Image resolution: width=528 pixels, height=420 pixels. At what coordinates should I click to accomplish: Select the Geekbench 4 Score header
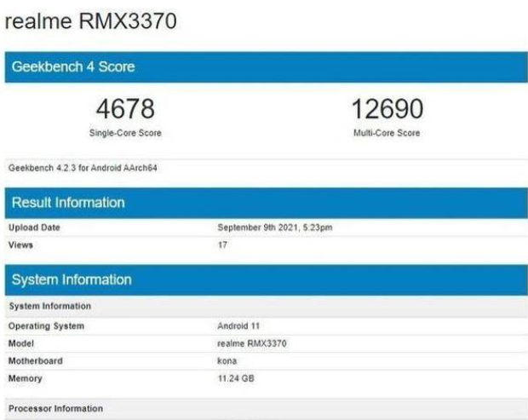266,66
